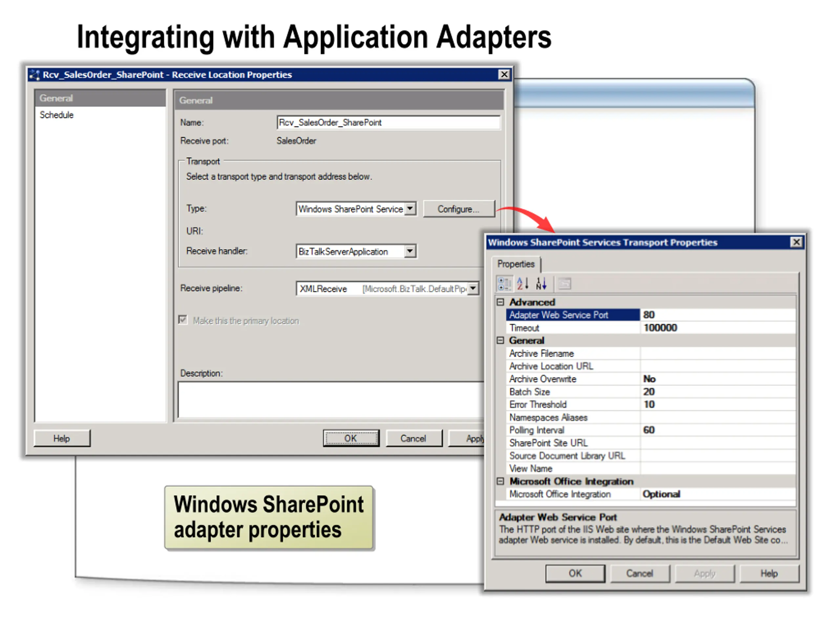The image size is (840, 630).
Task: Click the window icon in Receive Location title bar
Action: coord(34,75)
